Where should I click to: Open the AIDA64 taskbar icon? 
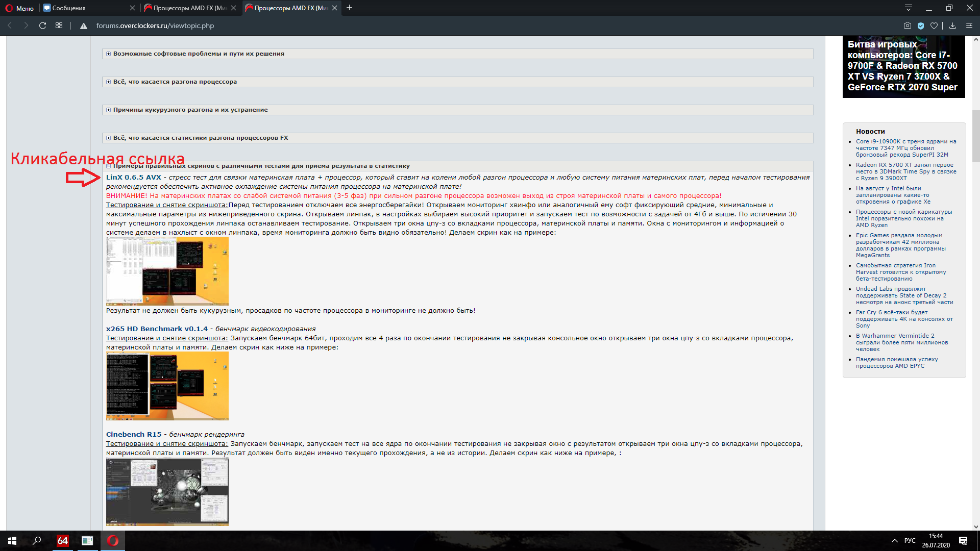(62, 541)
